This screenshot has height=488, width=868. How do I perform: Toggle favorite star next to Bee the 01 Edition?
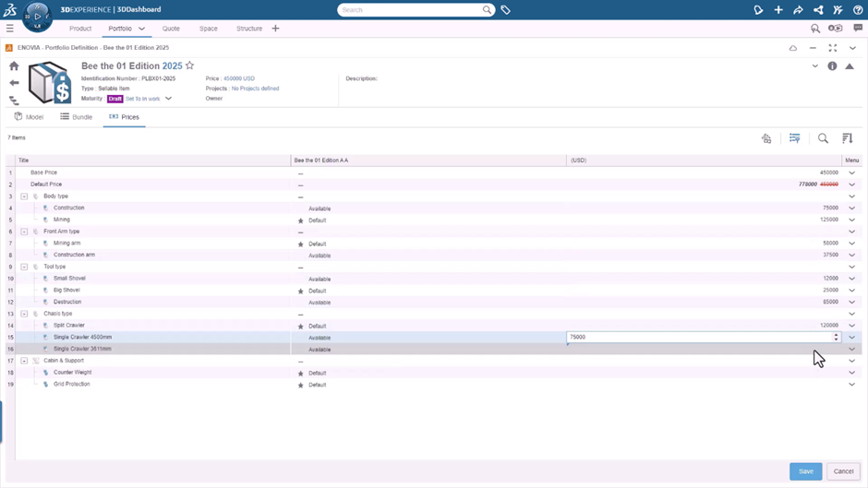click(x=190, y=66)
